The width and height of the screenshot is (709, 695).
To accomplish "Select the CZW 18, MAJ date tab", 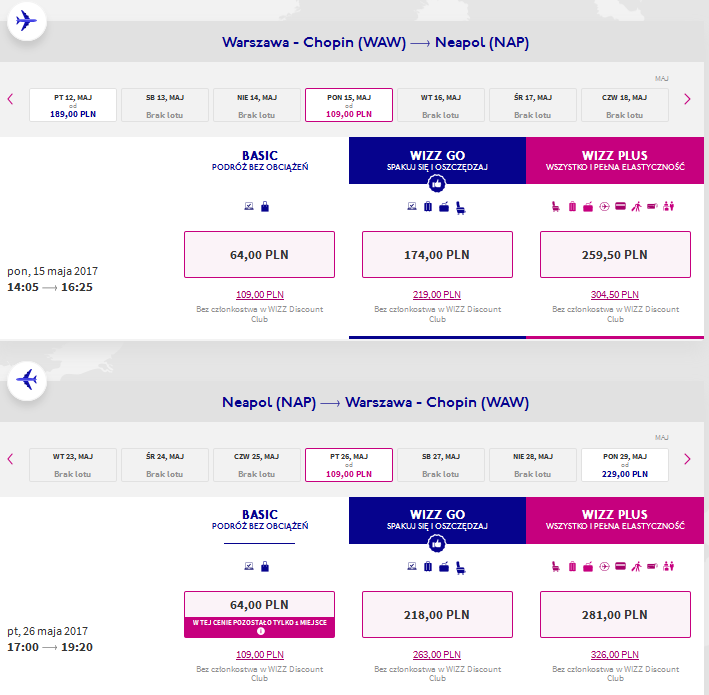I will (x=625, y=105).
